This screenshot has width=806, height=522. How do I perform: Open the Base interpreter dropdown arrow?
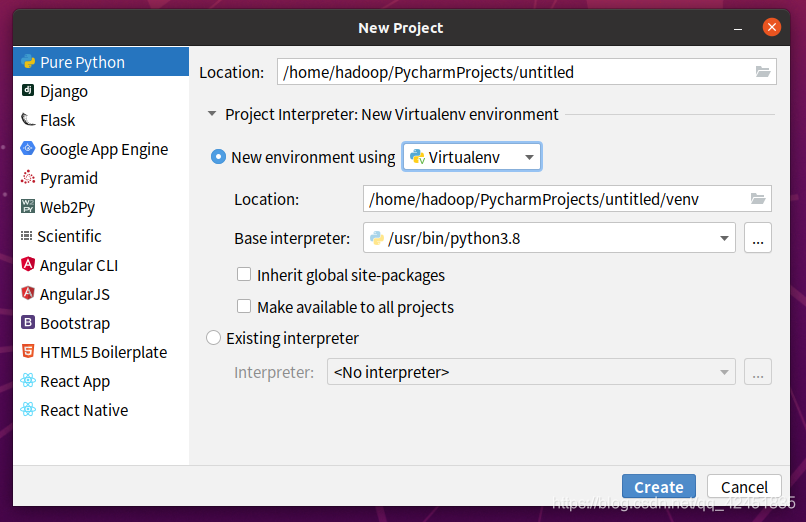(724, 238)
